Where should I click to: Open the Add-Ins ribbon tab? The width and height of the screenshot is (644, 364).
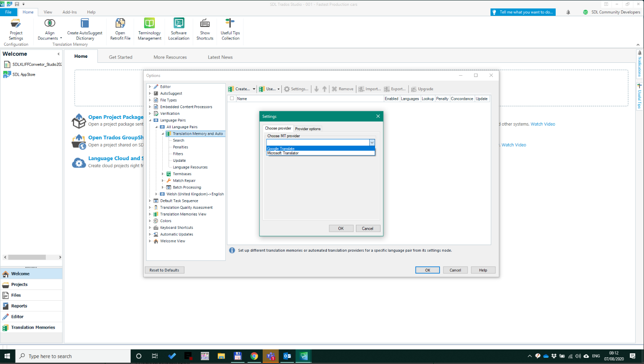[70, 12]
